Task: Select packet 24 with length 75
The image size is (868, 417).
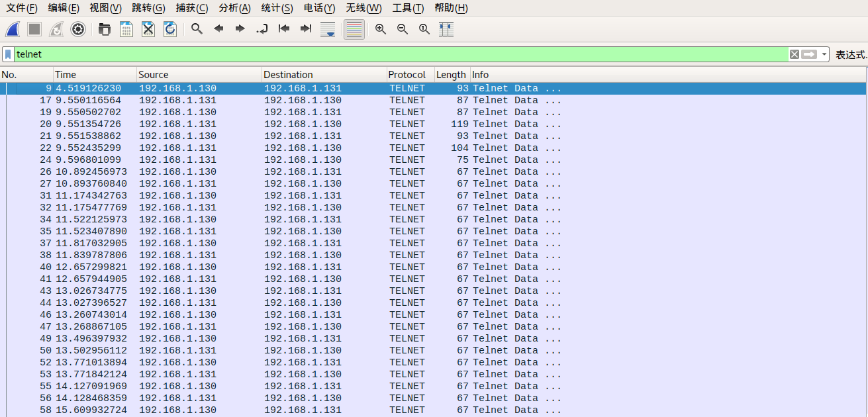Action: (434, 160)
